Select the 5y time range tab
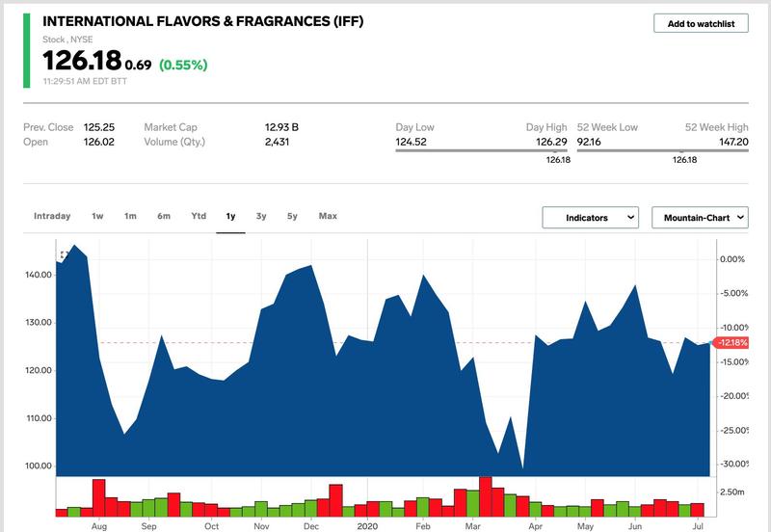 coord(292,216)
